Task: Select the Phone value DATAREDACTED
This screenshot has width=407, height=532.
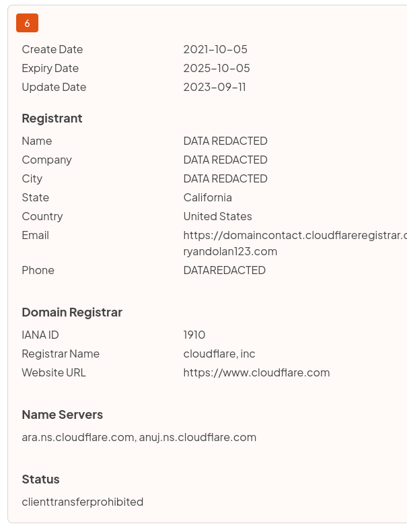Action: (225, 270)
